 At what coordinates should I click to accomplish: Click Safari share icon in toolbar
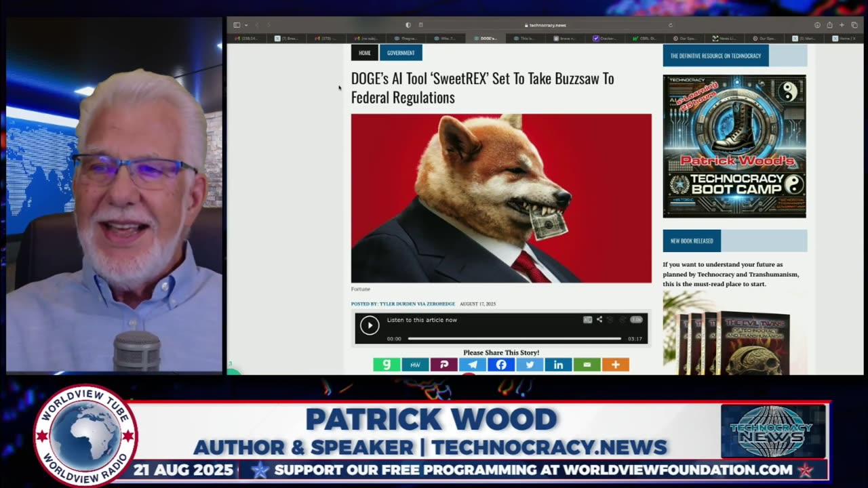point(829,25)
